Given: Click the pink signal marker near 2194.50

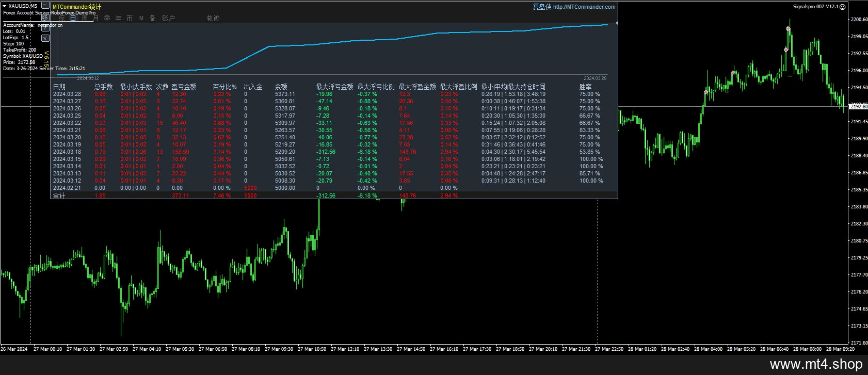Looking at the screenshot, I should click(x=706, y=92).
